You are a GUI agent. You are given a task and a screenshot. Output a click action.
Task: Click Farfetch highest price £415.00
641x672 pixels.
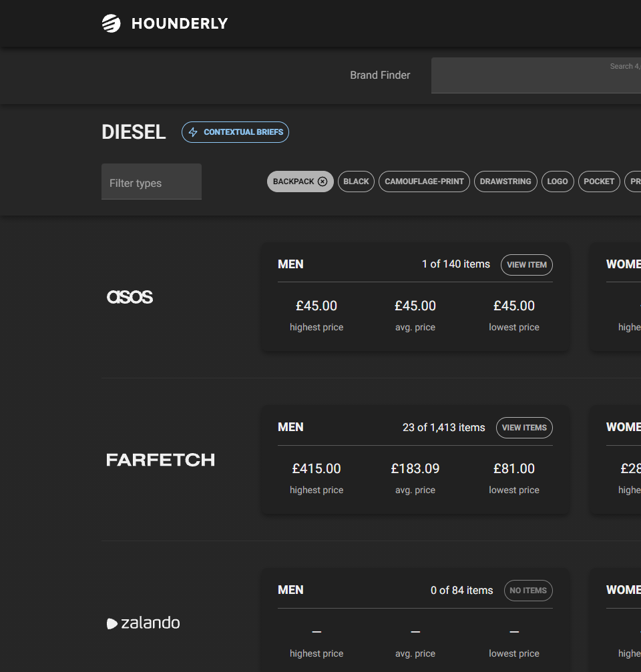316,468
